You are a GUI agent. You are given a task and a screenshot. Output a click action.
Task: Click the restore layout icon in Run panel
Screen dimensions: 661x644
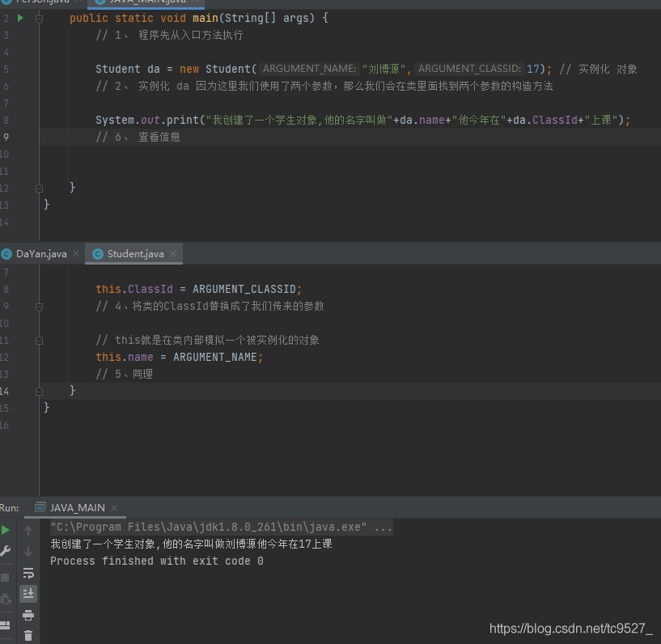point(5,625)
